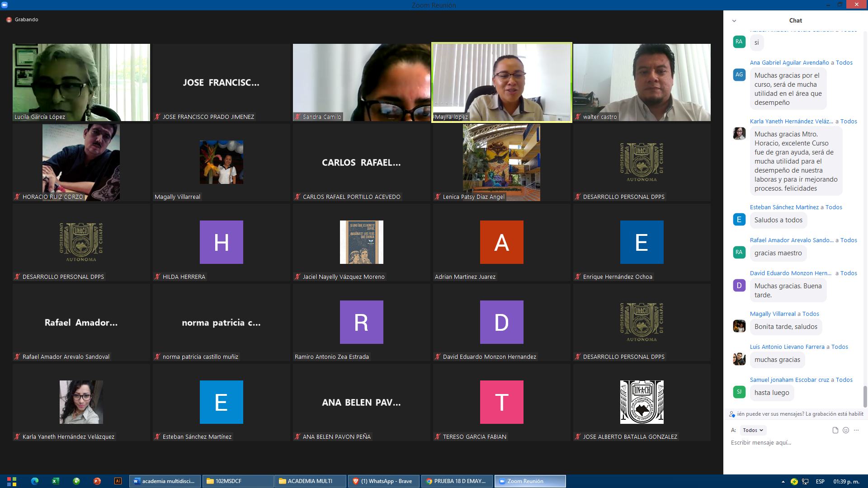Open Adobe Illustrator from the taskbar
The height and width of the screenshot is (488, 868).
click(118, 481)
